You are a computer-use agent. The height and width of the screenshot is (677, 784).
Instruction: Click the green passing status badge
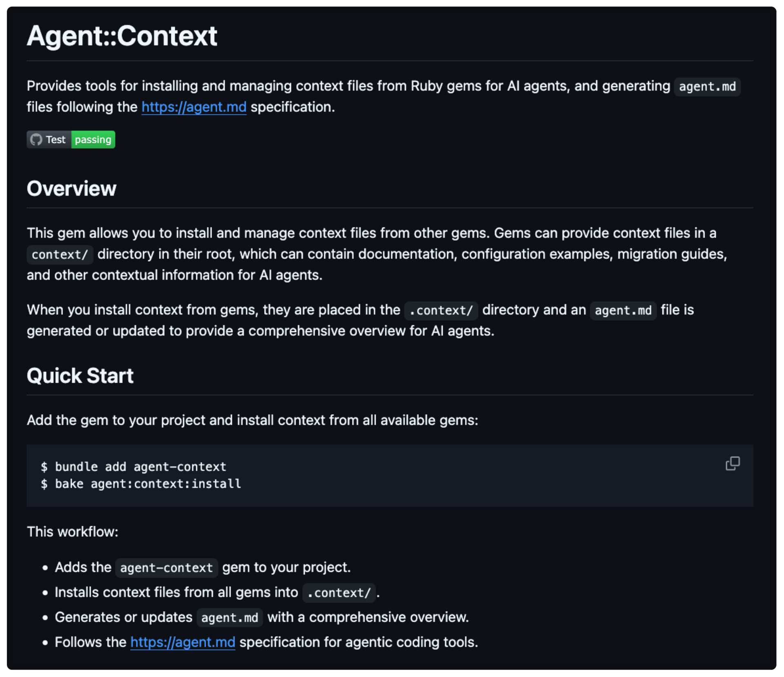[93, 140]
